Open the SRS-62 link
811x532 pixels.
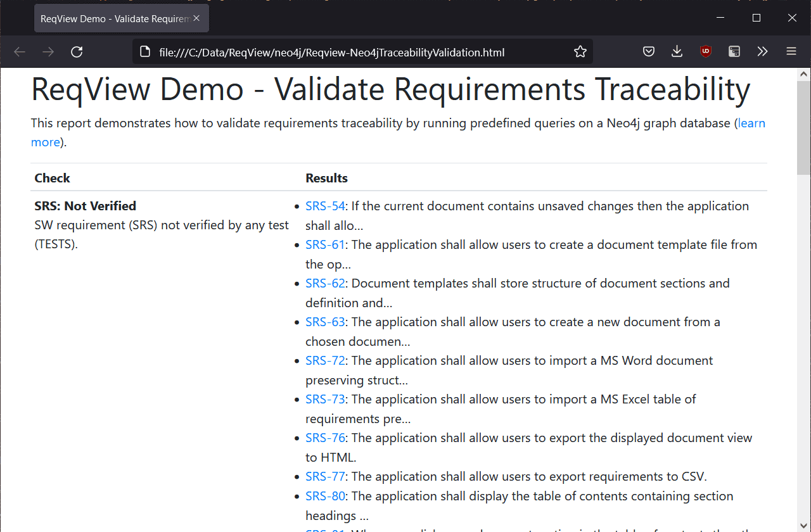(325, 283)
